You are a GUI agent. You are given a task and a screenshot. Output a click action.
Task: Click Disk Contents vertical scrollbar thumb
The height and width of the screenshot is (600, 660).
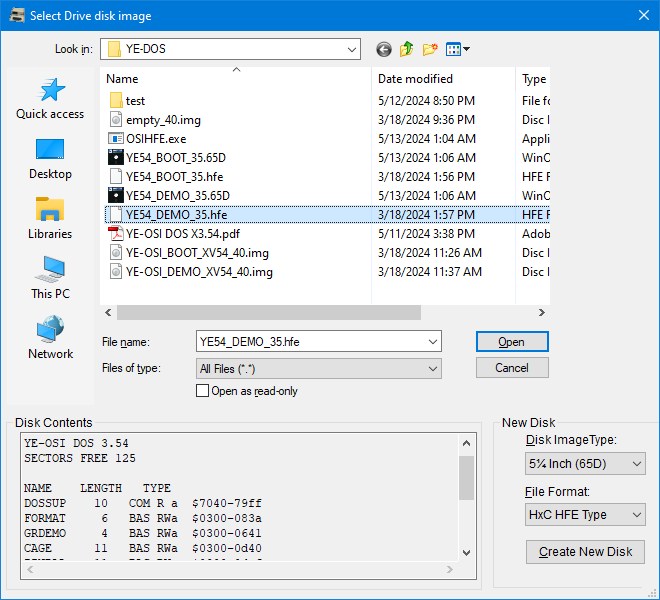pos(466,477)
